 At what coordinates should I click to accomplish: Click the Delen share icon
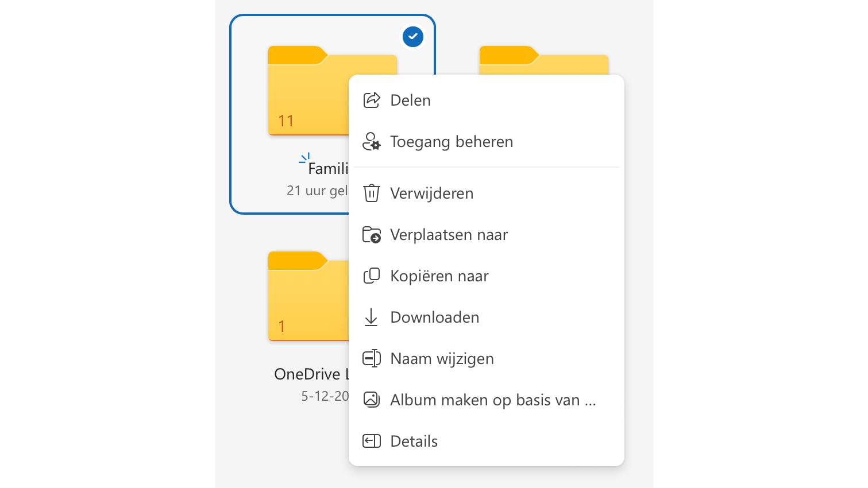pyautogui.click(x=372, y=99)
